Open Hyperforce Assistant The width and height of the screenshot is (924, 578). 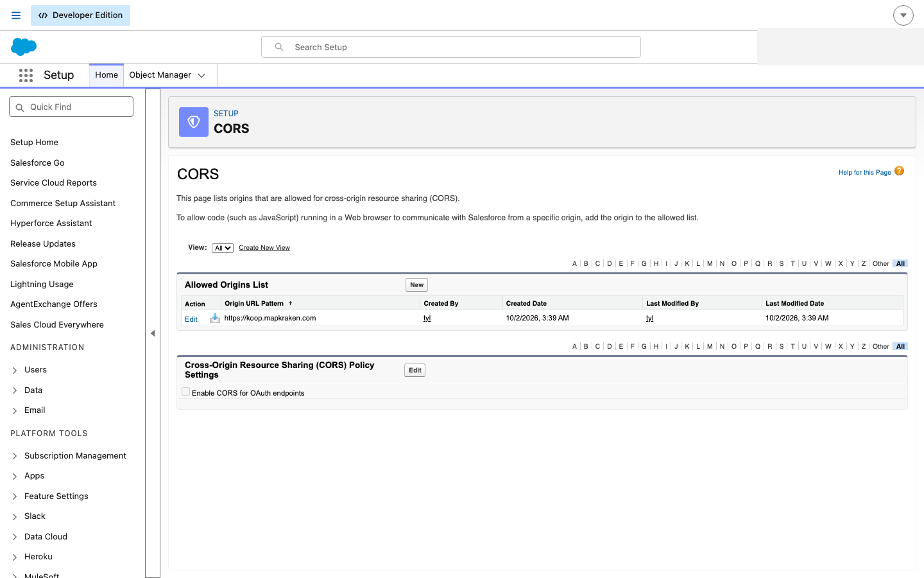click(51, 223)
